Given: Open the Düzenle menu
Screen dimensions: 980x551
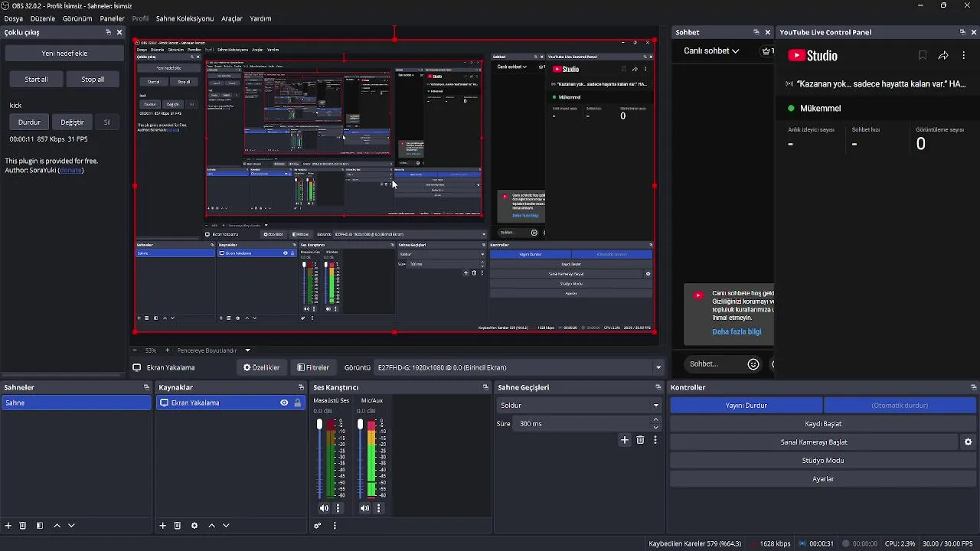Looking at the screenshot, I should click(x=43, y=18).
